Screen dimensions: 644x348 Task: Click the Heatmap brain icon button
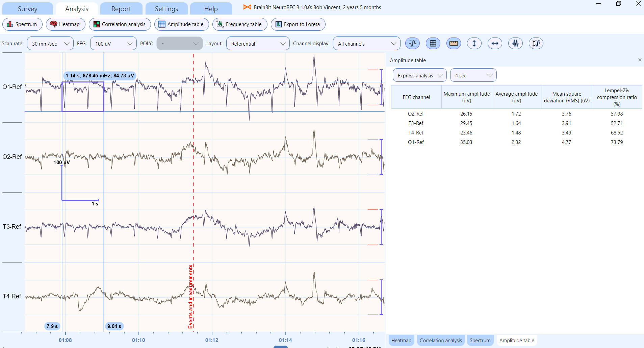coord(65,24)
